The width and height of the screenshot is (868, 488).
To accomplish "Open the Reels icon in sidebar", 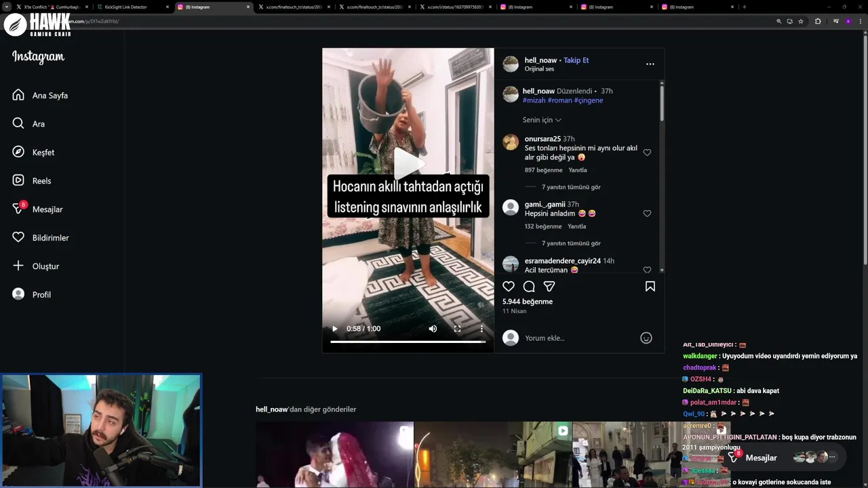I will click(x=18, y=180).
